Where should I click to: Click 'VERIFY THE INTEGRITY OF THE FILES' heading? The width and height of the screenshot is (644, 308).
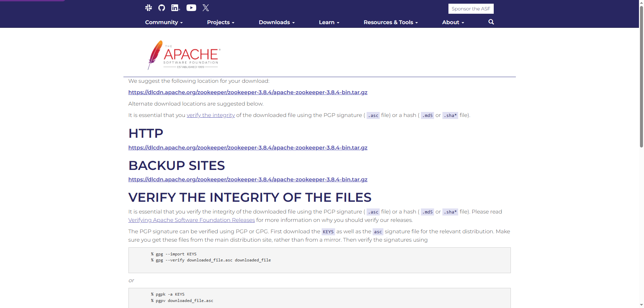point(250,197)
